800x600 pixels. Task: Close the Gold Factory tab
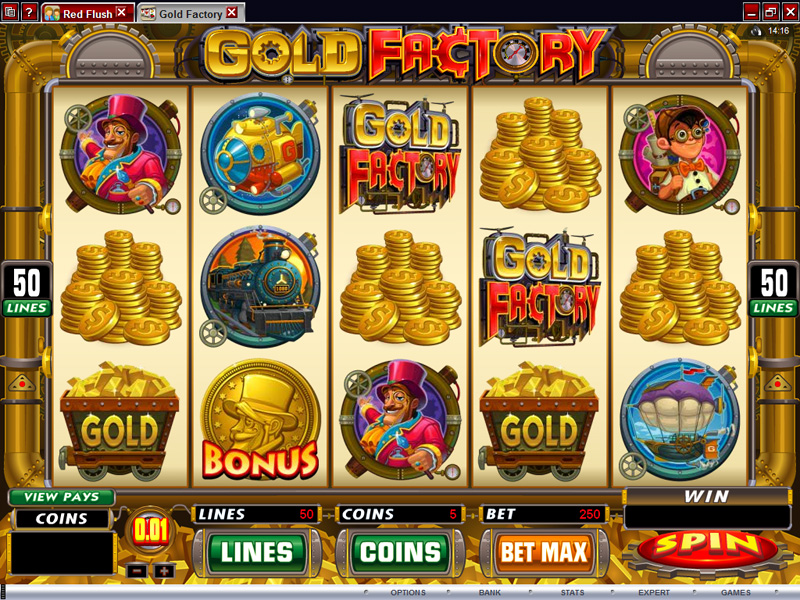click(x=232, y=12)
